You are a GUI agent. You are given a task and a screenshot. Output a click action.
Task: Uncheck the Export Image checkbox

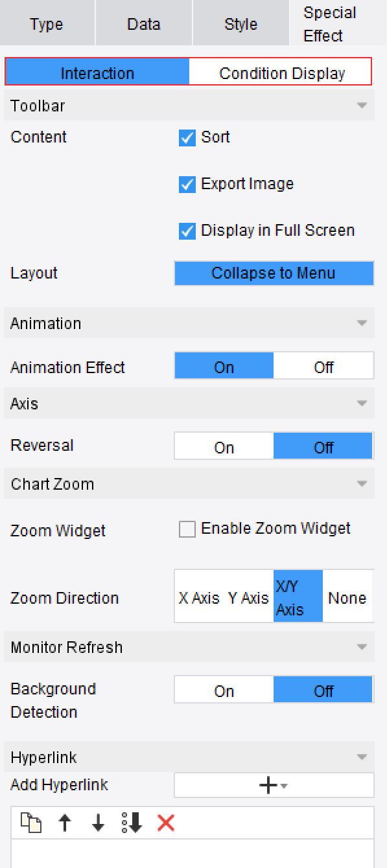[187, 185]
